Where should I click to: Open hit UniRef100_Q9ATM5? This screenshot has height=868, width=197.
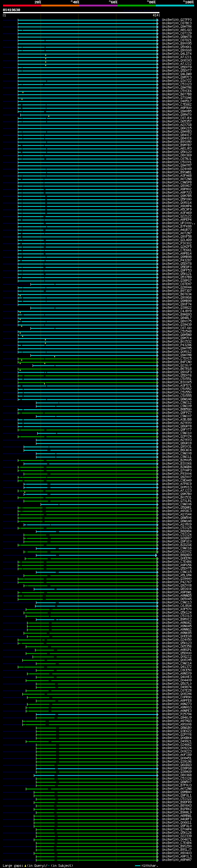pos(177,349)
